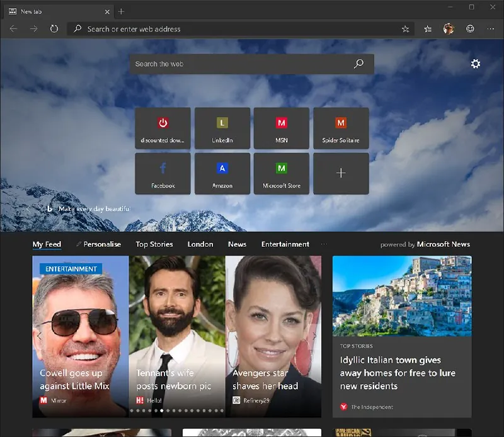Open the MSN quick link tile
Image resolution: width=504 pixels, height=437 pixels.
click(282, 128)
